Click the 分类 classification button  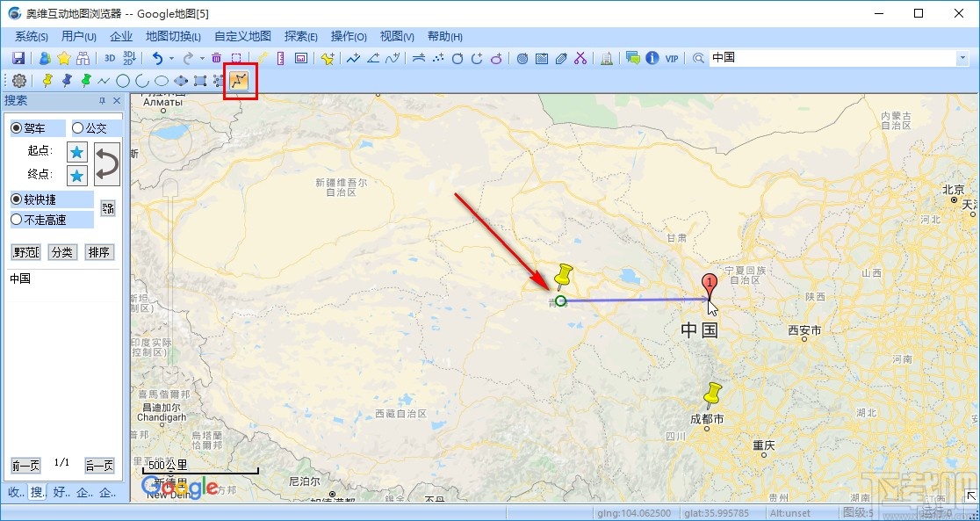63,252
